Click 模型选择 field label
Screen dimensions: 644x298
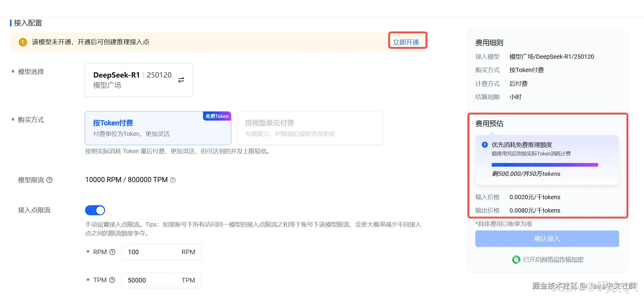coord(31,72)
